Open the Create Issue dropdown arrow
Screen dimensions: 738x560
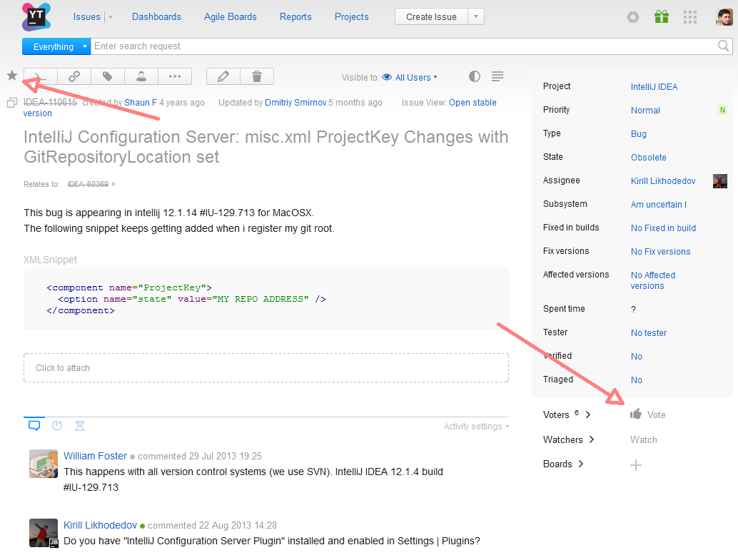[476, 16]
